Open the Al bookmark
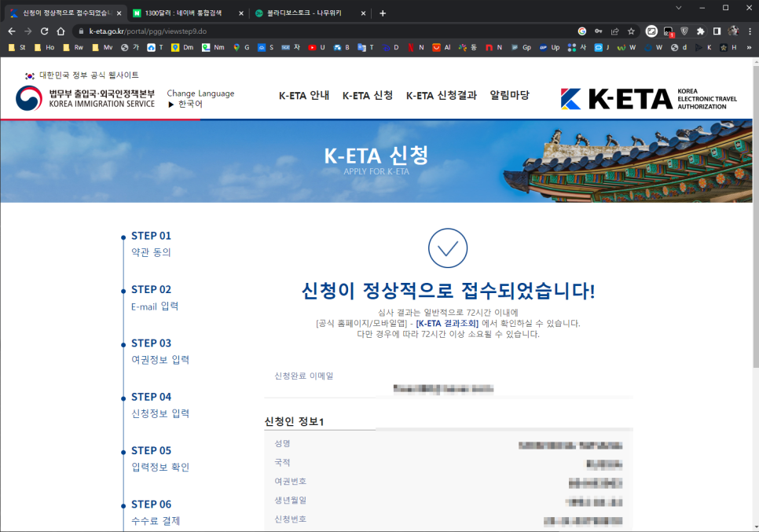Viewport: 759px width, 532px height. click(442, 47)
